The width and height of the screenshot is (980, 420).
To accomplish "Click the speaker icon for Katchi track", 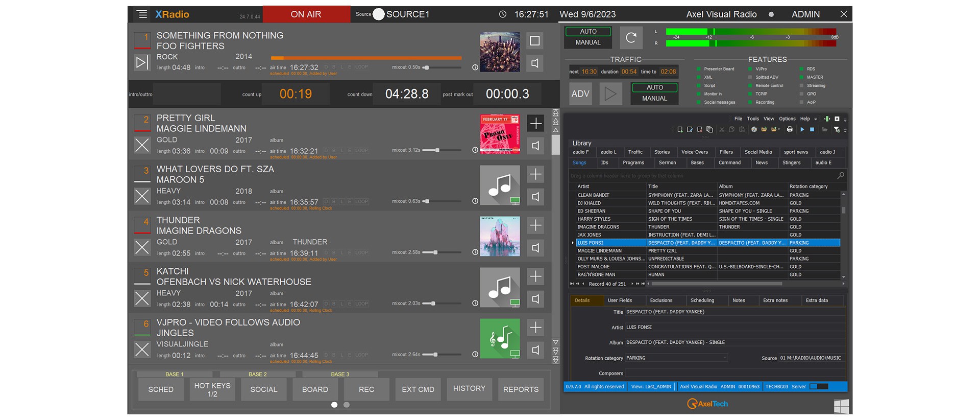I will click(x=535, y=299).
